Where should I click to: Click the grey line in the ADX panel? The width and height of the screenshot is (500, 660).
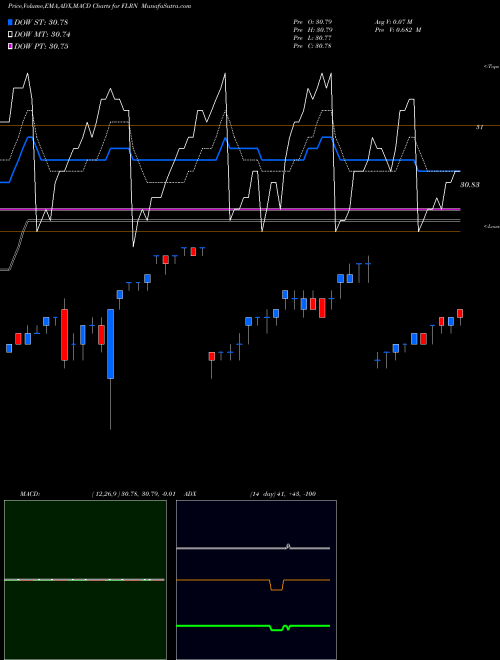[253, 548]
